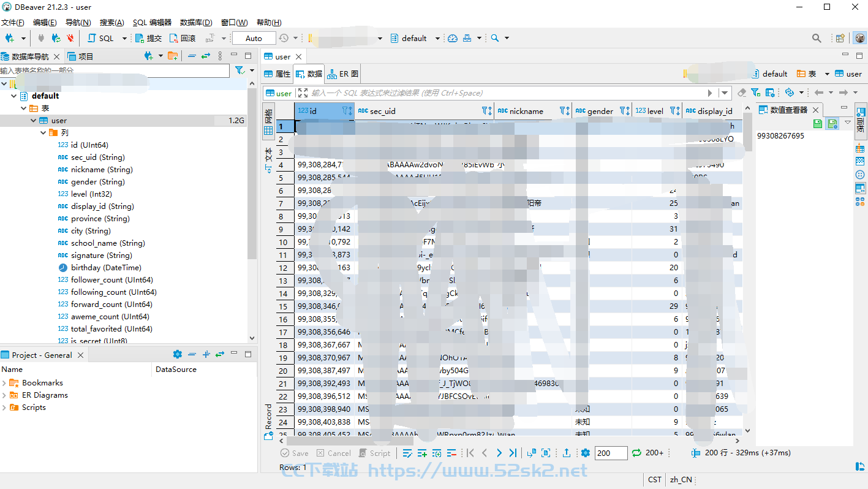Open custom filter settings table icon
868x489 pixels.
770,93
